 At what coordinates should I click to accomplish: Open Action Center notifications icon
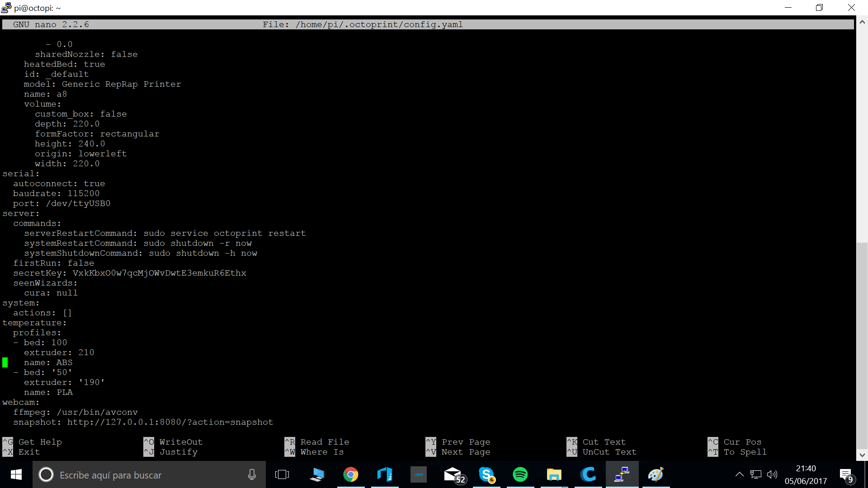click(846, 475)
